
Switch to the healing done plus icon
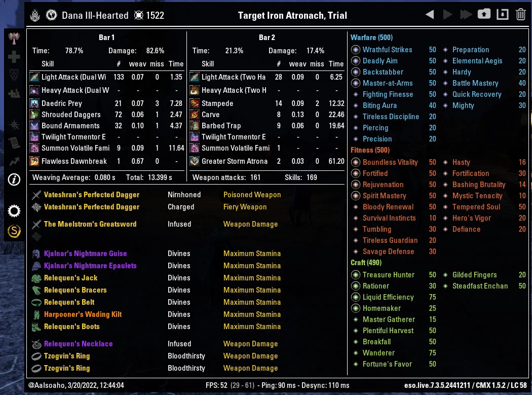click(14, 57)
